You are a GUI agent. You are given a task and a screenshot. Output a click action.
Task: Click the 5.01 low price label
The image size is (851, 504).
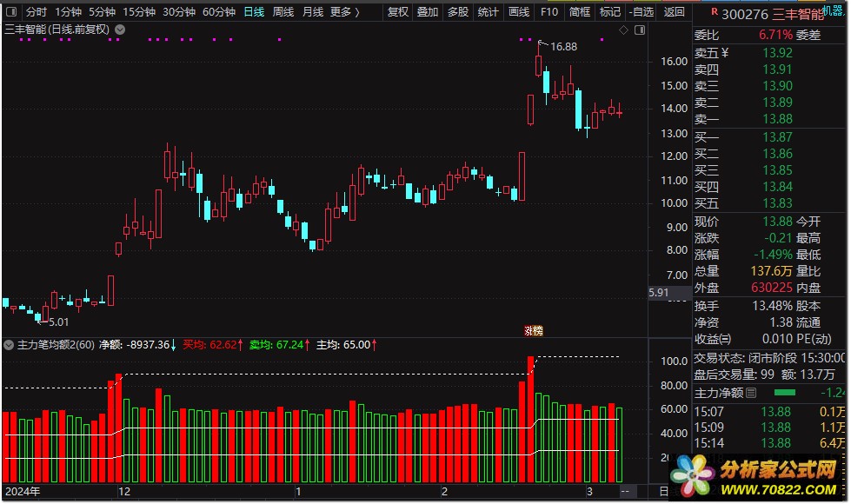(58, 322)
